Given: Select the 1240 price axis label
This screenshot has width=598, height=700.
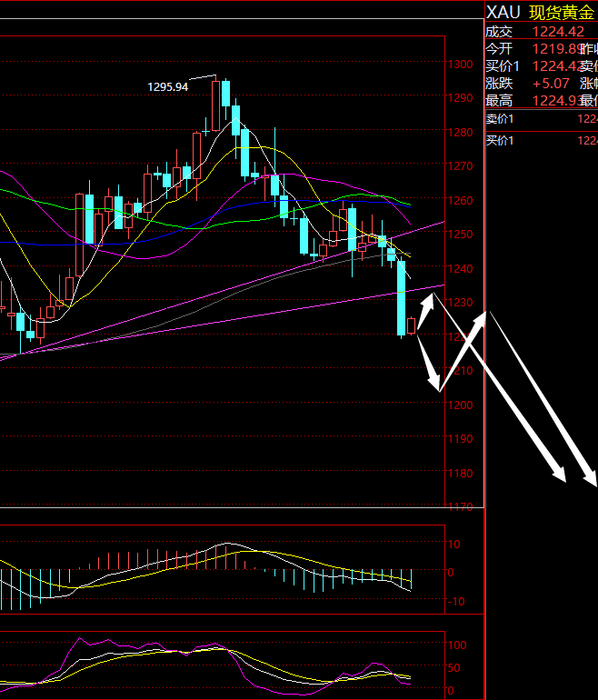Looking at the screenshot, I should tap(460, 268).
